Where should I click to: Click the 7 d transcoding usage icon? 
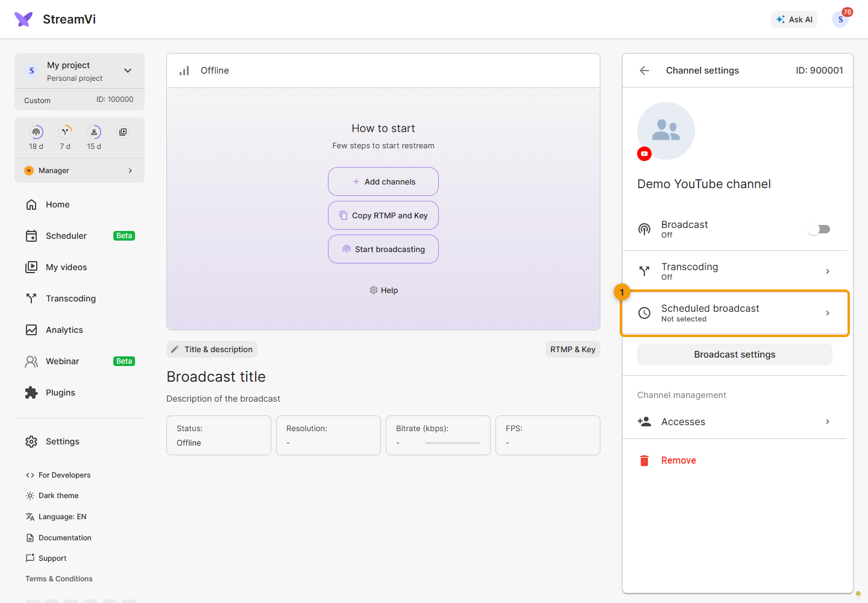[x=65, y=132]
